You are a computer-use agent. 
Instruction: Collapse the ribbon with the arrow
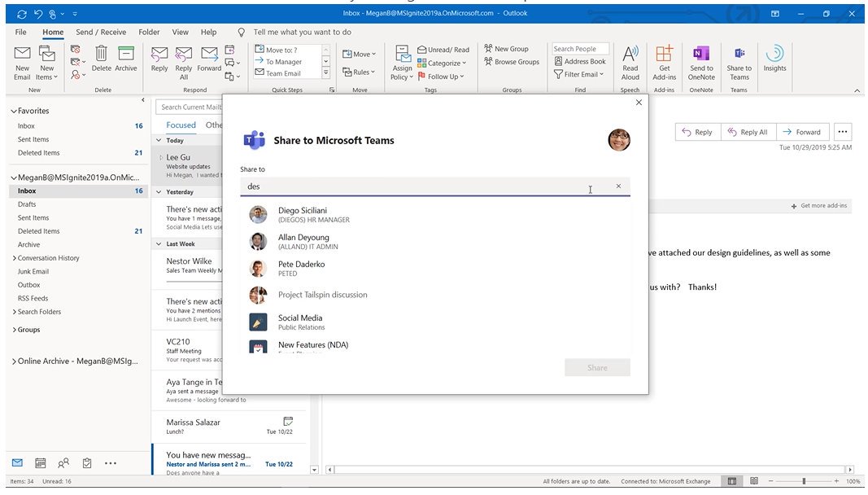(x=857, y=90)
